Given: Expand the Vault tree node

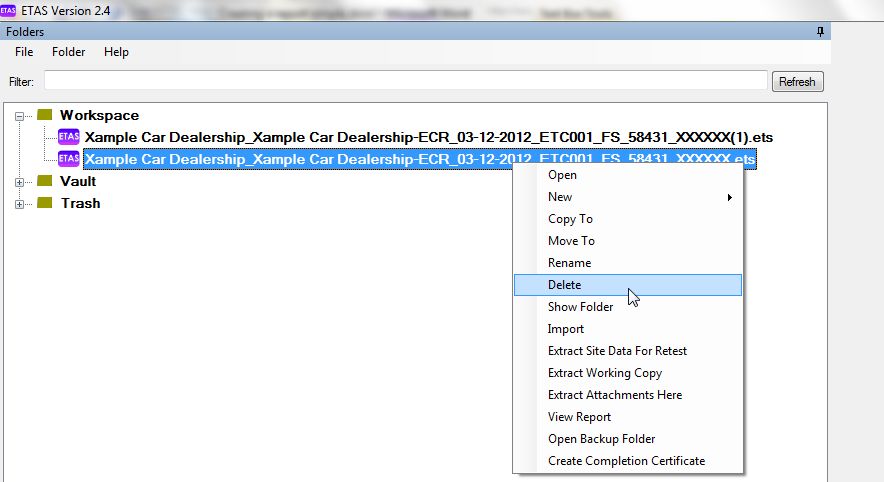Looking at the screenshot, I should (x=20, y=182).
